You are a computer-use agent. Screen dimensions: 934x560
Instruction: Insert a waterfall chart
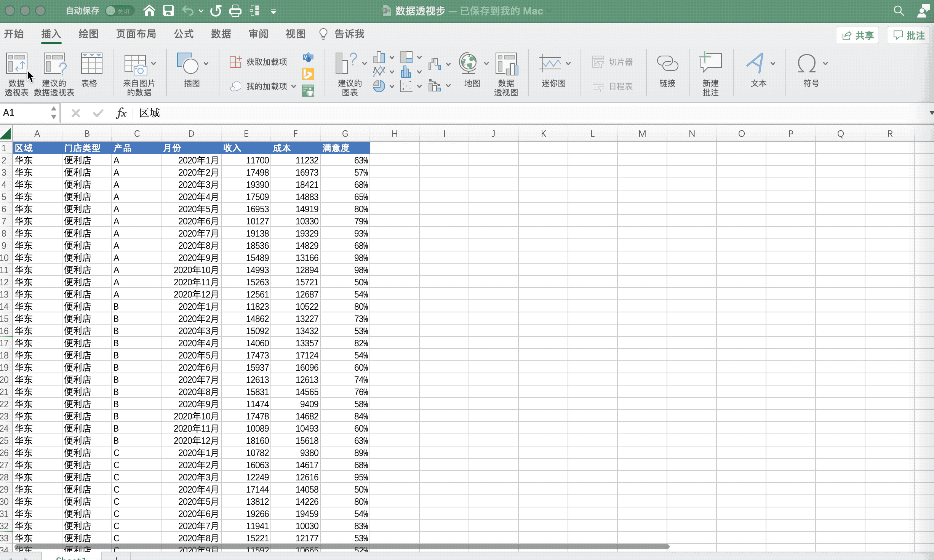[435, 64]
